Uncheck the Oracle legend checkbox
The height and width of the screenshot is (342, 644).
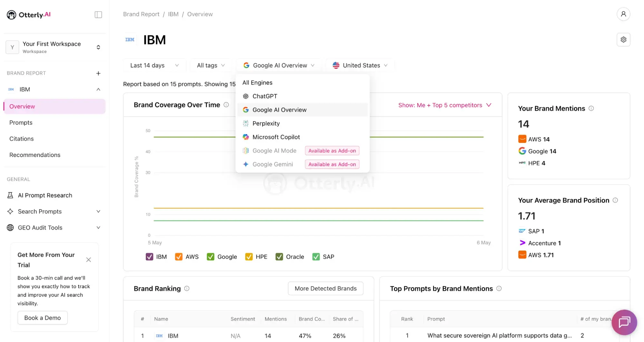click(x=279, y=257)
